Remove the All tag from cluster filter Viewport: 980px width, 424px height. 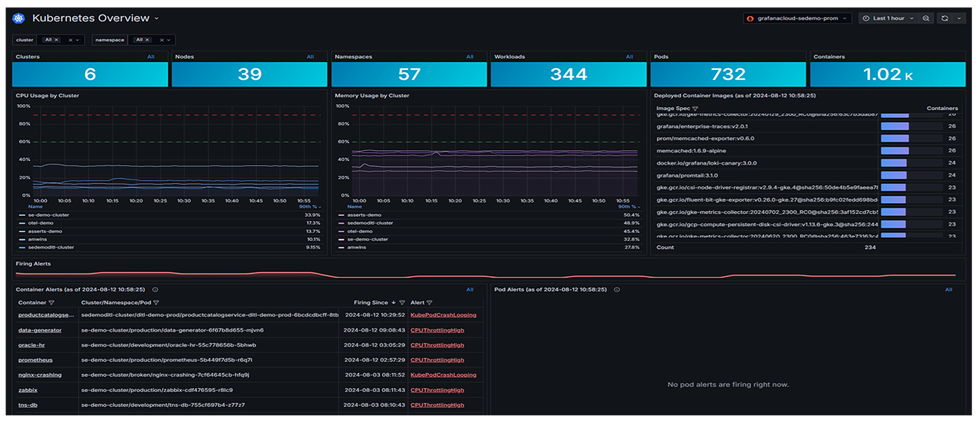point(57,40)
